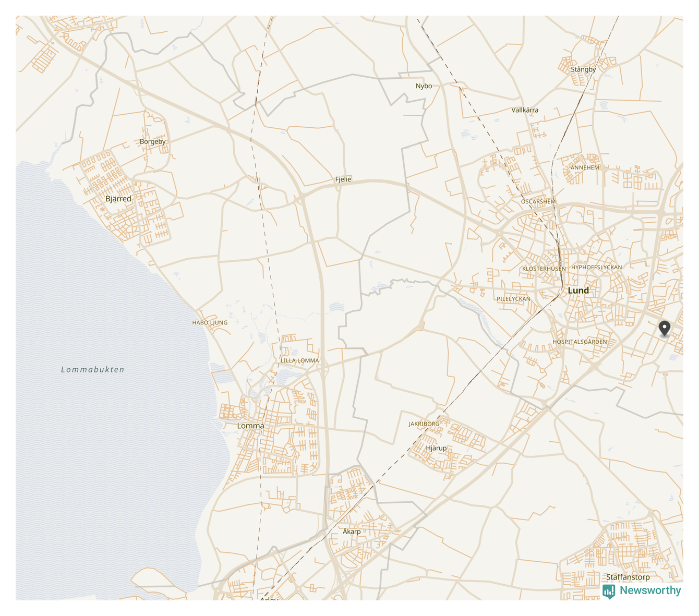Open the Newsworthy text link
Image resolution: width=699 pixels, height=616 pixels.
point(650,590)
